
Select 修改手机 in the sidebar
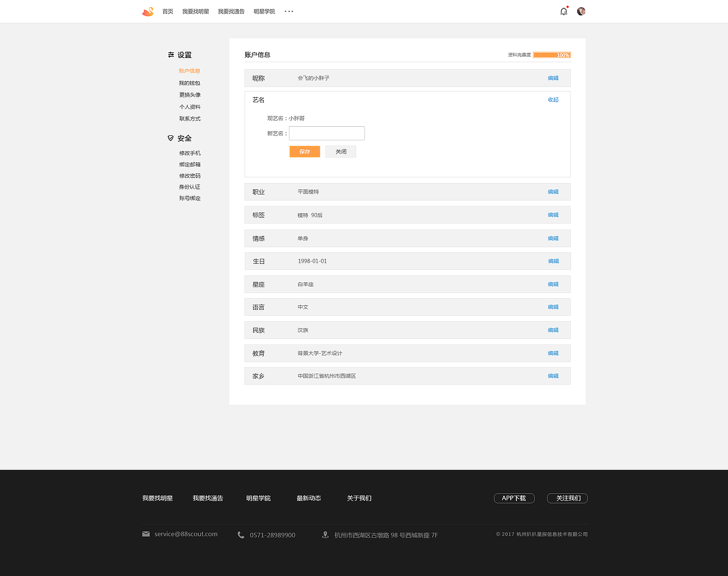[x=190, y=153]
